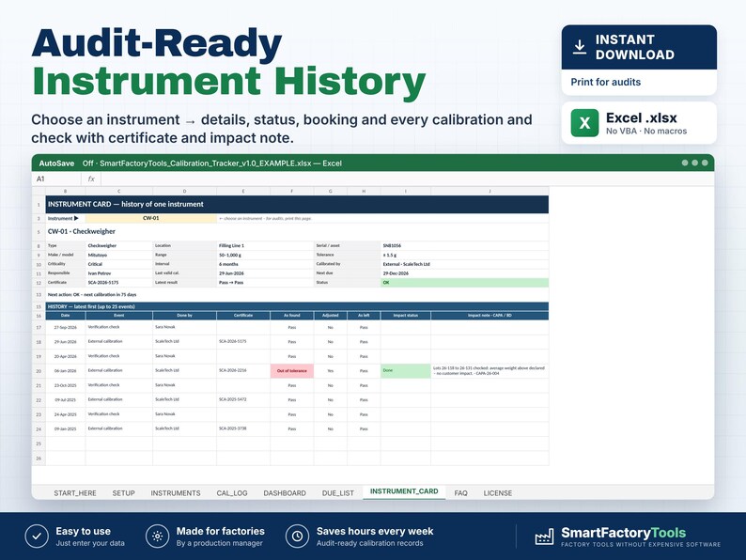The height and width of the screenshot is (560, 746).
Task: Click the Lots 26-118 impact note cell
Action: (x=490, y=370)
